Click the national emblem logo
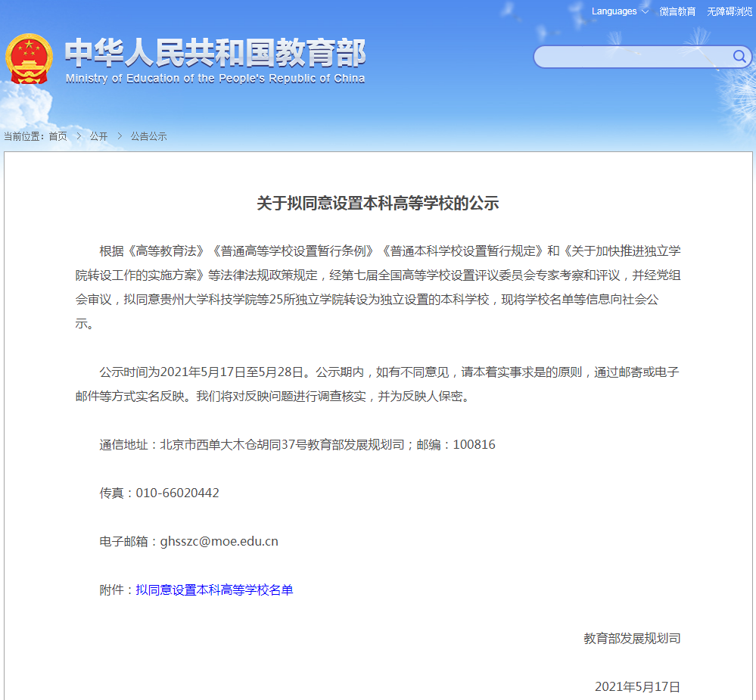 [x=32, y=59]
